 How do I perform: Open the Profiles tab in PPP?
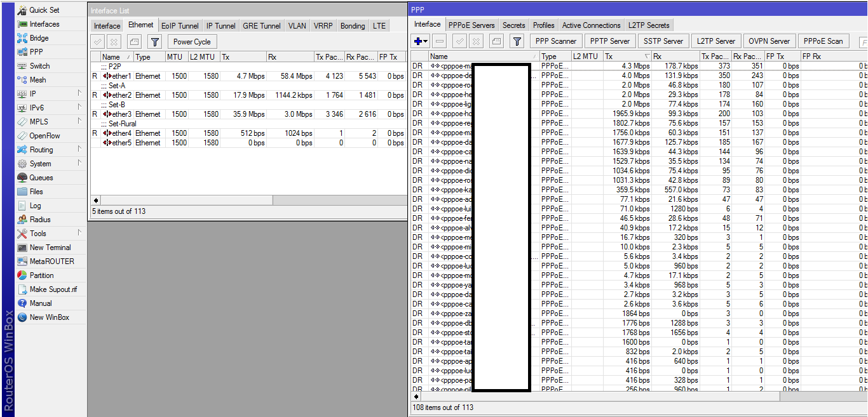click(x=543, y=25)
